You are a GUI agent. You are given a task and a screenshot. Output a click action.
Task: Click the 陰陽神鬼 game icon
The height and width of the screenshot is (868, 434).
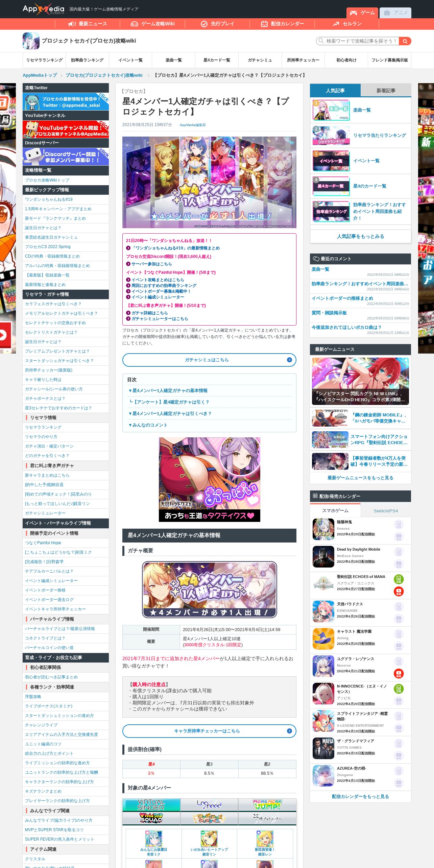(323, 529)
